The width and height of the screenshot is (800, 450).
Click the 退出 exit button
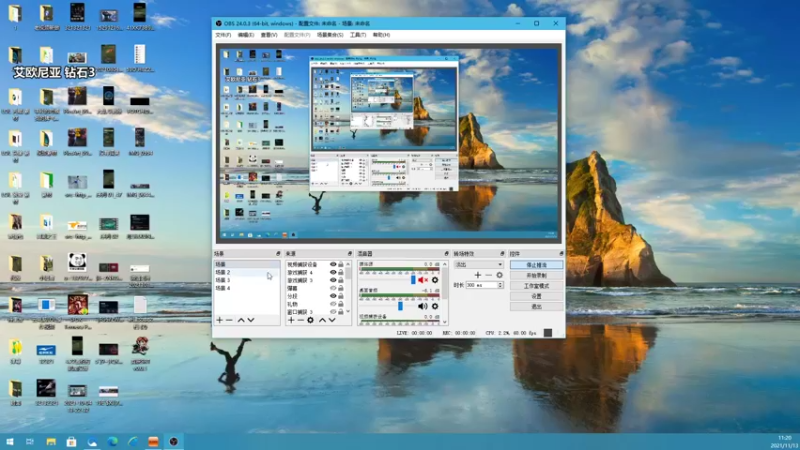pyautogui.click(x=536, y=307)
